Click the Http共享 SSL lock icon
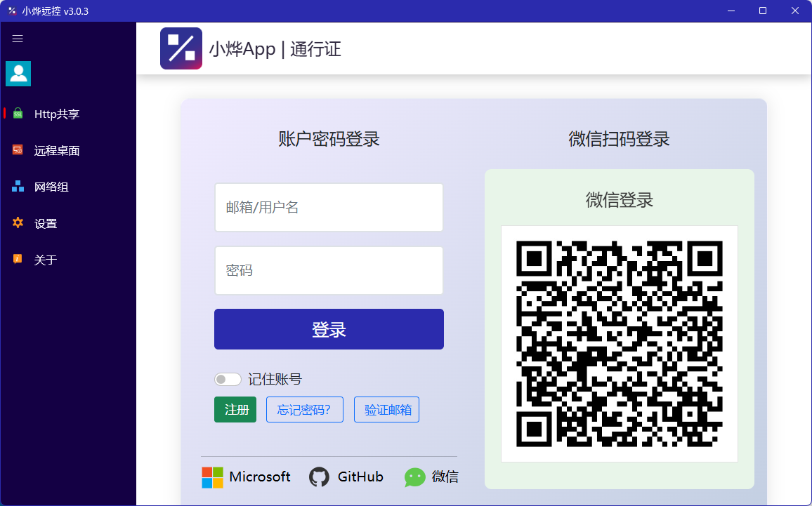This screenshot has width=812, height=506. 18,113
